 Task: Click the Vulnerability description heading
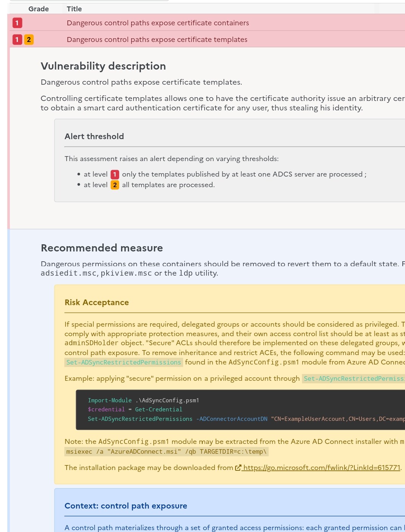click(103, 66)
